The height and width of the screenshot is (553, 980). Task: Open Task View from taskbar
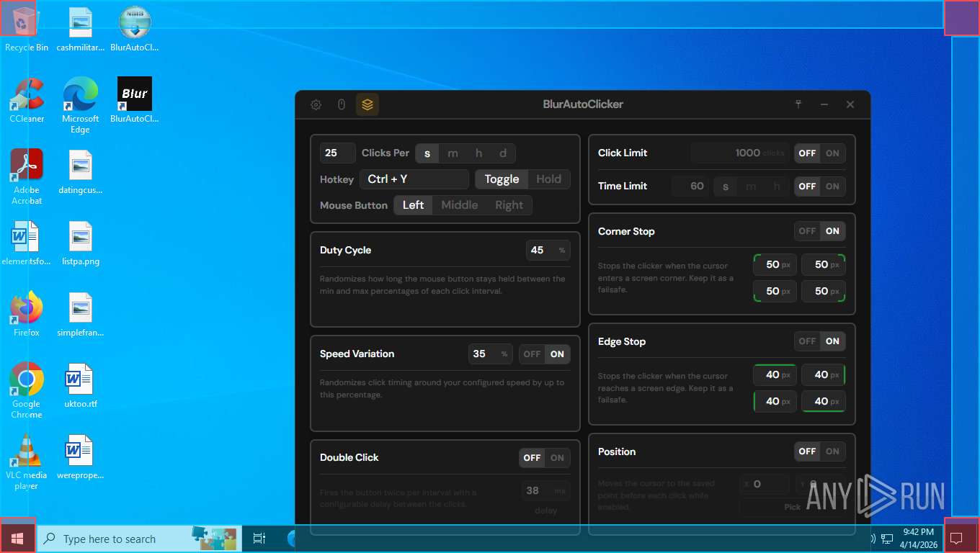259,539
